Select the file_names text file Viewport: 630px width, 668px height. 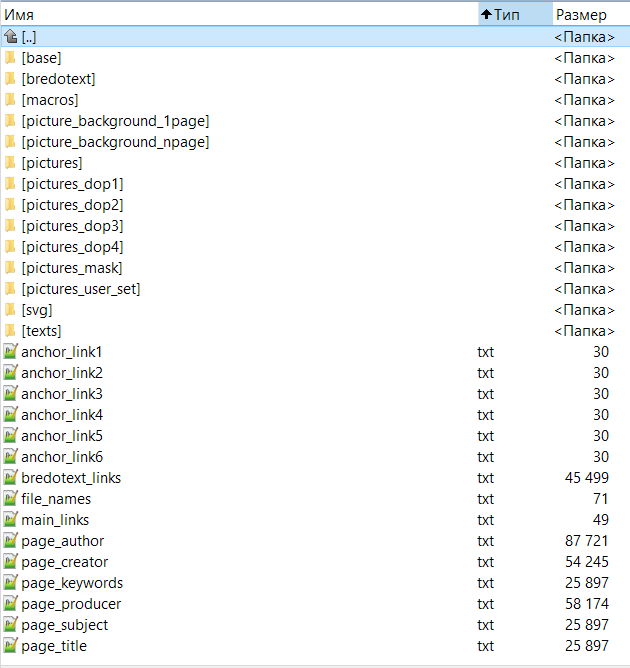[56, 499]
